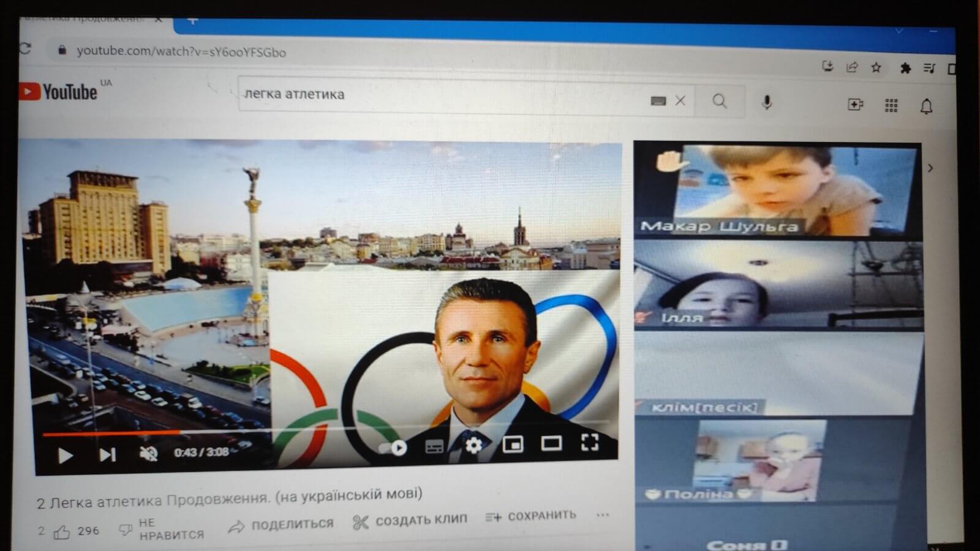Open the Create video camera icon

(x=855, y=105)
